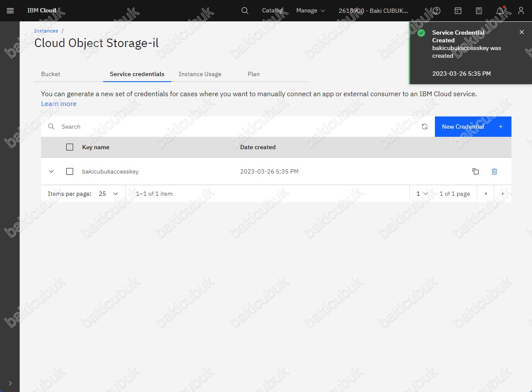Open the user profile avatar icon
Viewport: 532px width, 392px height.
521,11
